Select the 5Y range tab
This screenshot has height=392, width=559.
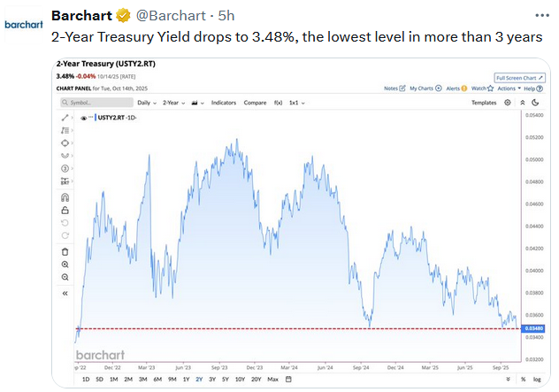tap(226, 380)
